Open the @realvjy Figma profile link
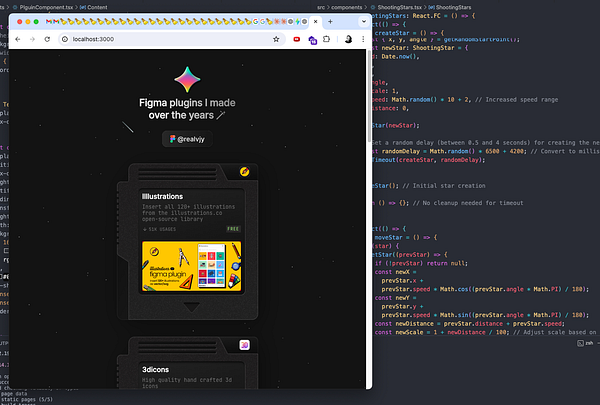The image size is (600, 405). 187,139
